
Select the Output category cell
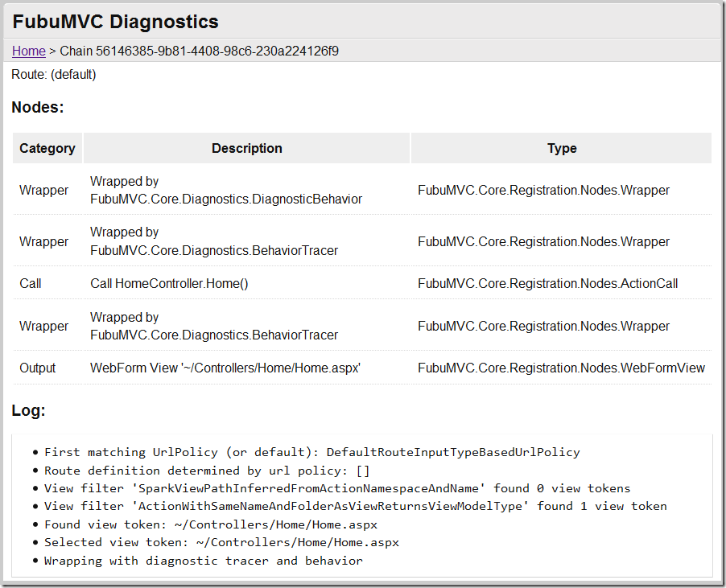tap(38, 368)
